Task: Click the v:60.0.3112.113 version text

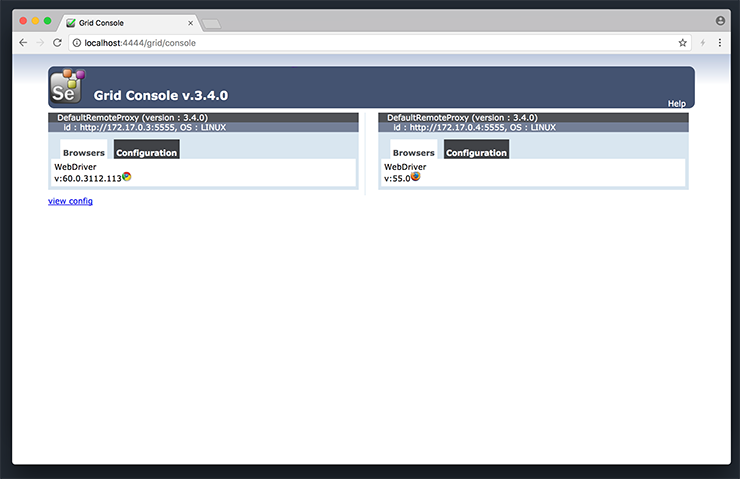Action: coord(88,178)
